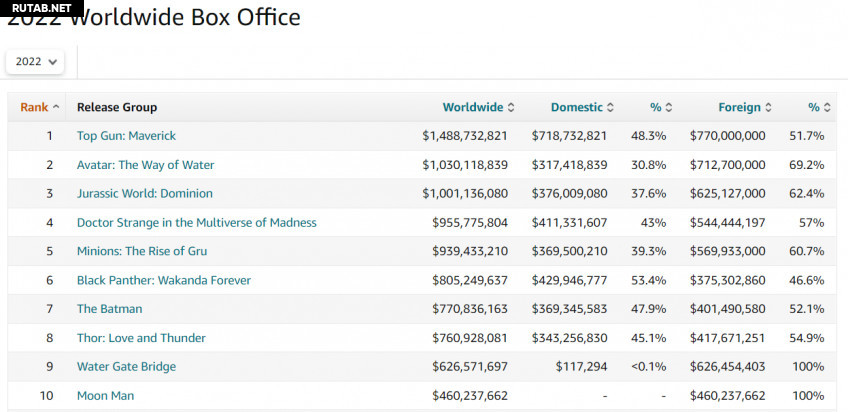Open Black Panther: Wakanda Forever page
The image size is (848, 412).
click(163, 280)
